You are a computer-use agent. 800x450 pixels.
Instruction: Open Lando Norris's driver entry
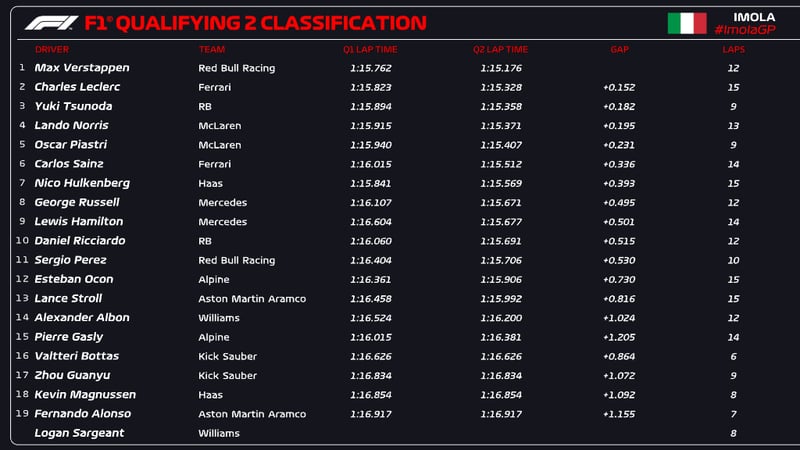[71, 125]
